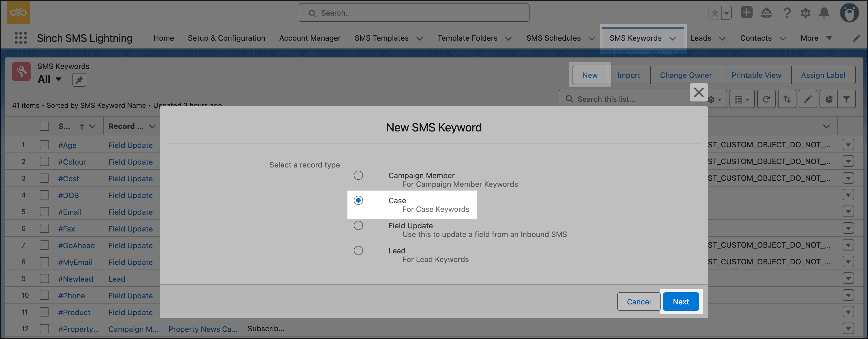Viewport: 868px width, 339px height.
Task: Tick the select-all rows checkbox
Action: pos(44,126)
